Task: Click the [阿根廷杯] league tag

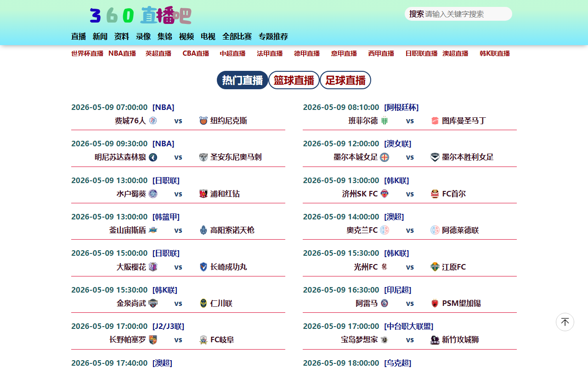Action: click(401, 107)
